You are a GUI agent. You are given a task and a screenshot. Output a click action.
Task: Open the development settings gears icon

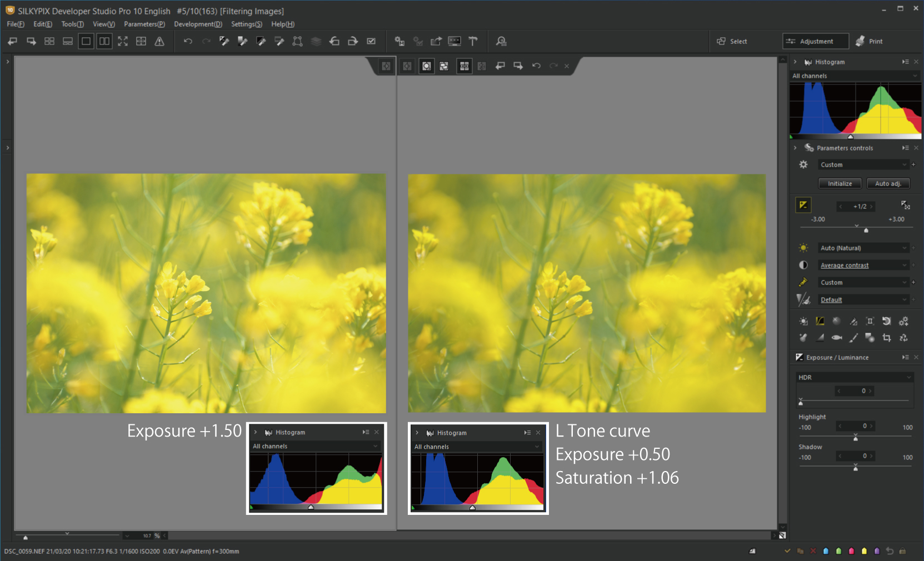click(x=903, y=321)
